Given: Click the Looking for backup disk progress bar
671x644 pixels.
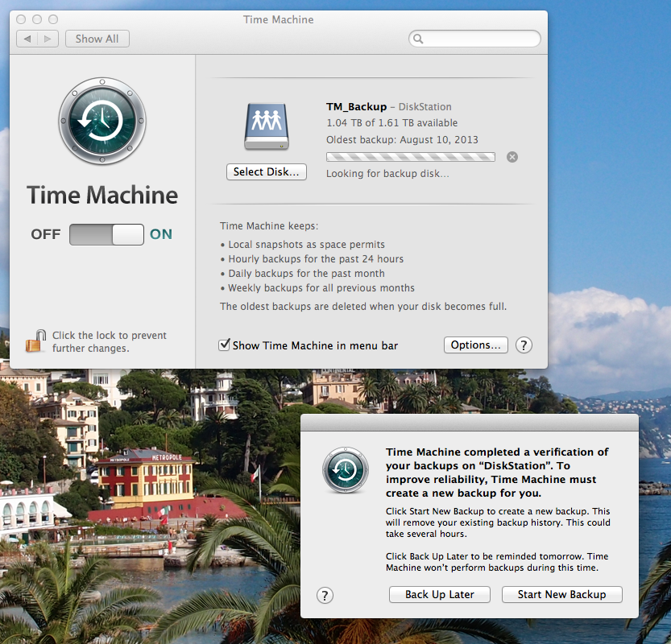Looking at the screenshot, I should coord(410,157).
